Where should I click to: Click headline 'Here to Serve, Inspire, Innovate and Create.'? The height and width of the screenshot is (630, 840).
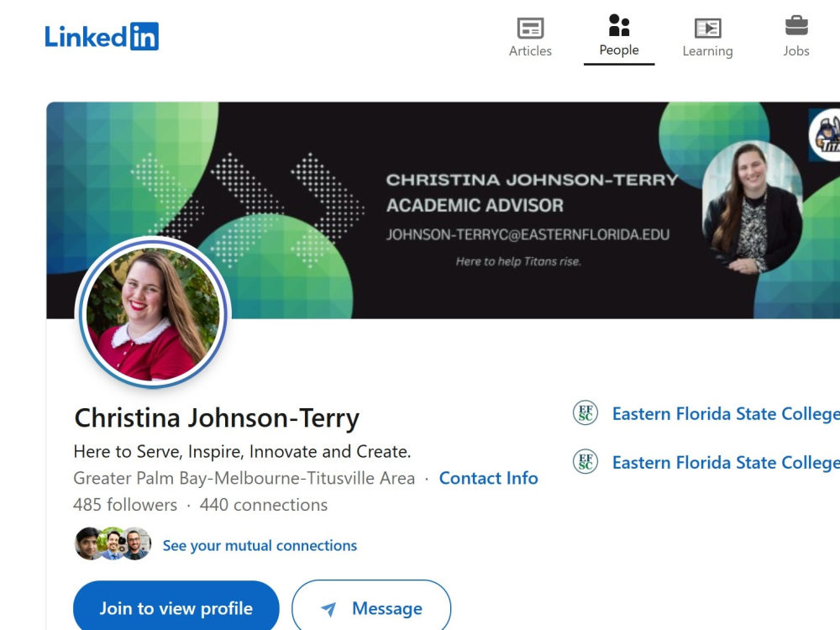242,452
